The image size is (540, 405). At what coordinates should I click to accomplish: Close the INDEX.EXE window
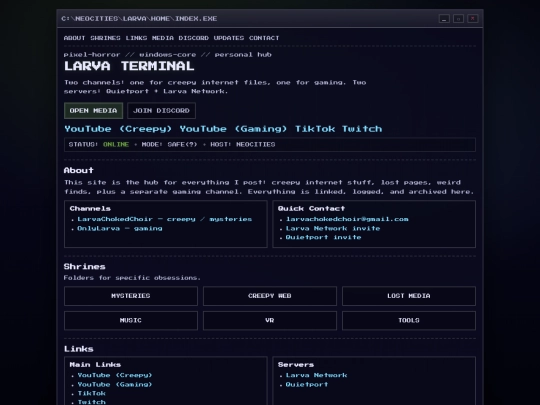472,19
